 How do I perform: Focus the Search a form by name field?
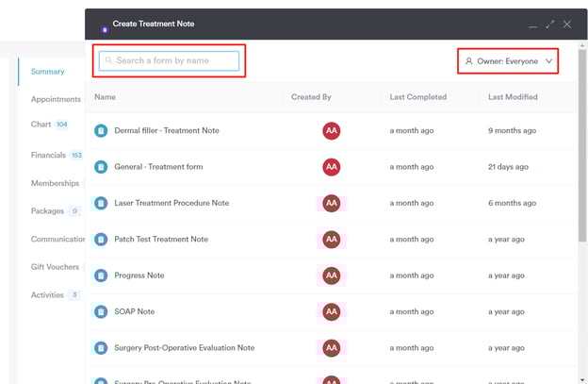point(169,60)
